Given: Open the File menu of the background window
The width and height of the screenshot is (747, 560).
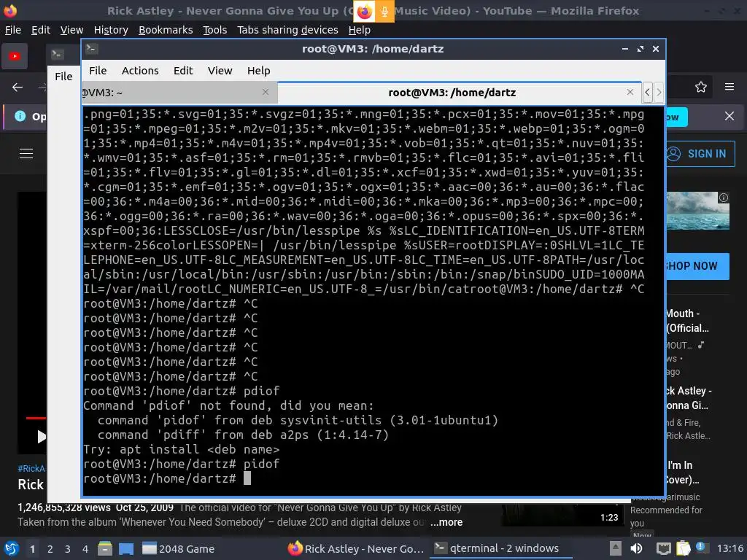Looking at the screenshot, I should (x=63, y=76).
